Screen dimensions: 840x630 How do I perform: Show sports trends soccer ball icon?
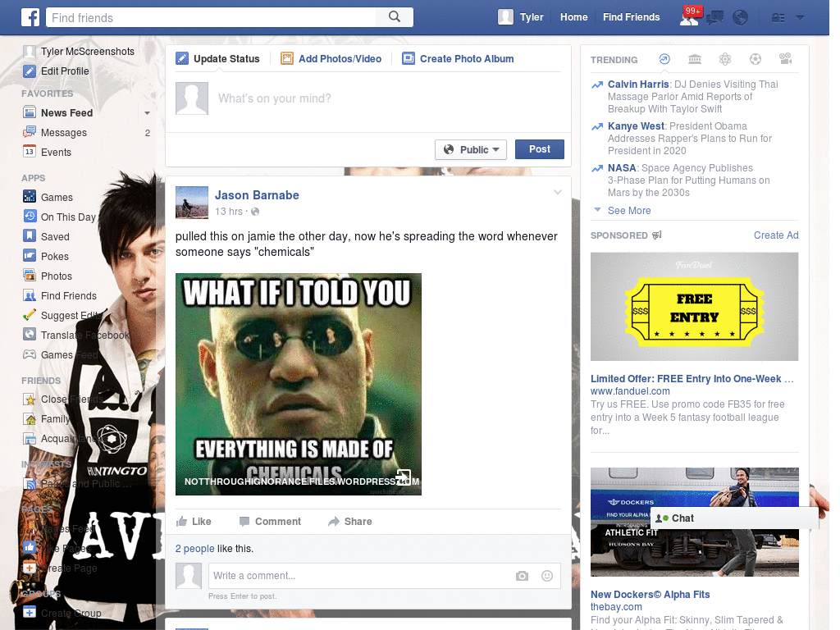pyautogui.click(x=756, y=59)
